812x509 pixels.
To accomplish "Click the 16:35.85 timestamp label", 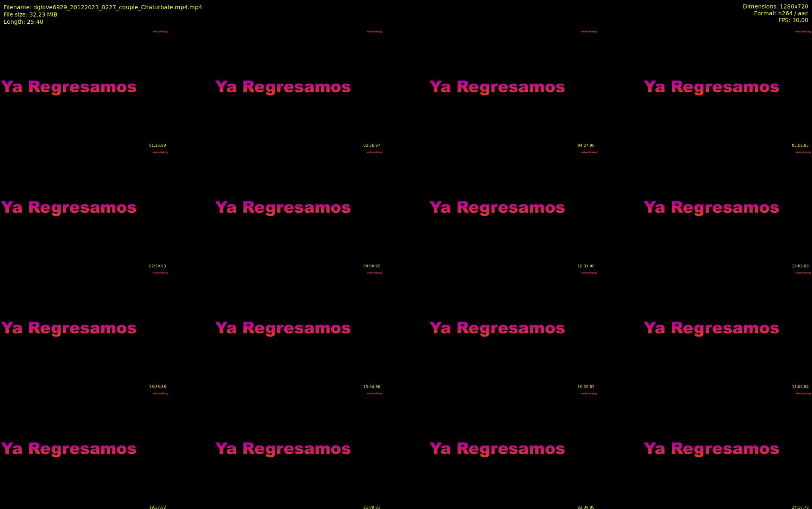I will [x=586, y=387].
